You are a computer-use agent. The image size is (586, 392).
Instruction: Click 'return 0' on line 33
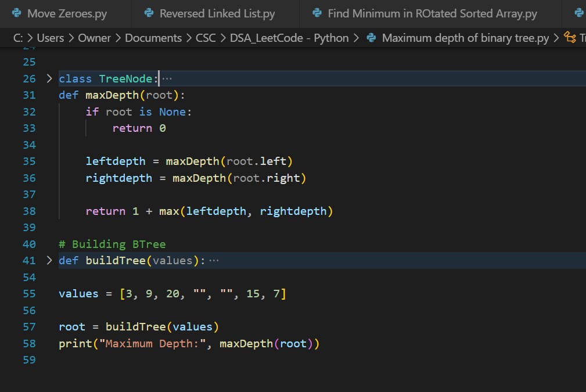pyautogui.click(x=139, y=128)
